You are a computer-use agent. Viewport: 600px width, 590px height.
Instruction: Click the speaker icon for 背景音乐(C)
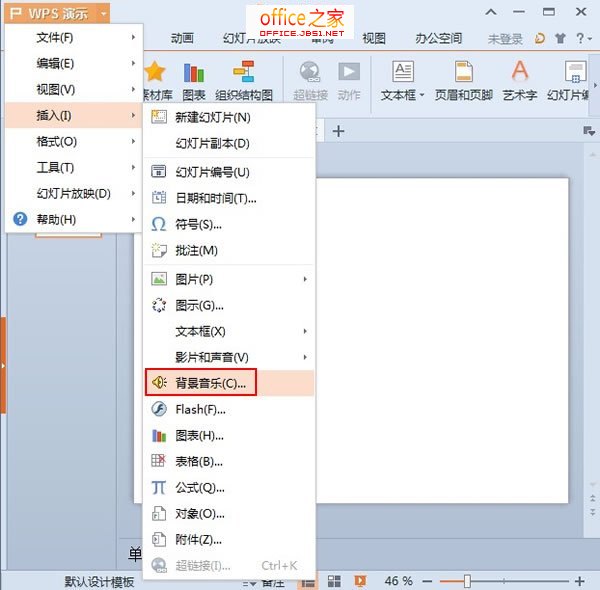pyautogui.click(x=159, y=382)
